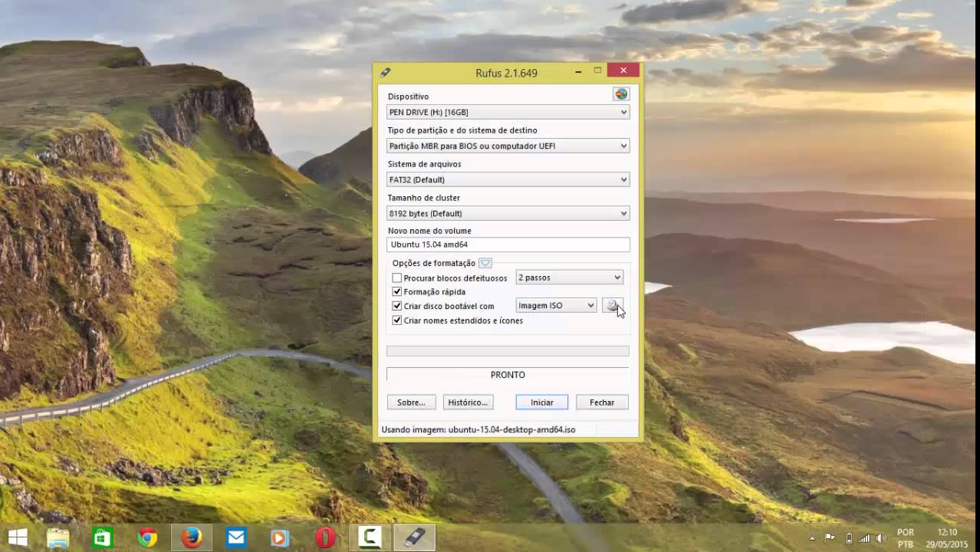The image size is (980, 552).
Task: Click the volume speaker tray icon
Action: click(x=881, y=538)
